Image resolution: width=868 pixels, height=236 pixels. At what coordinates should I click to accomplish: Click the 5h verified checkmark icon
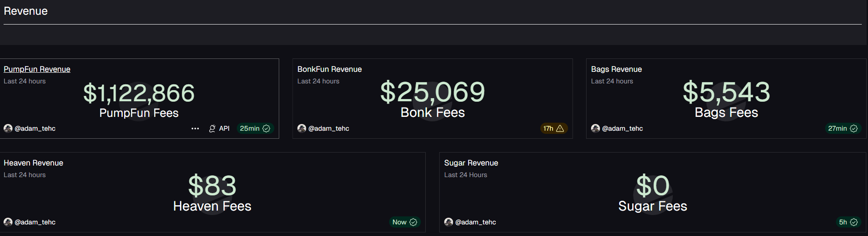[x=854, y=222]
